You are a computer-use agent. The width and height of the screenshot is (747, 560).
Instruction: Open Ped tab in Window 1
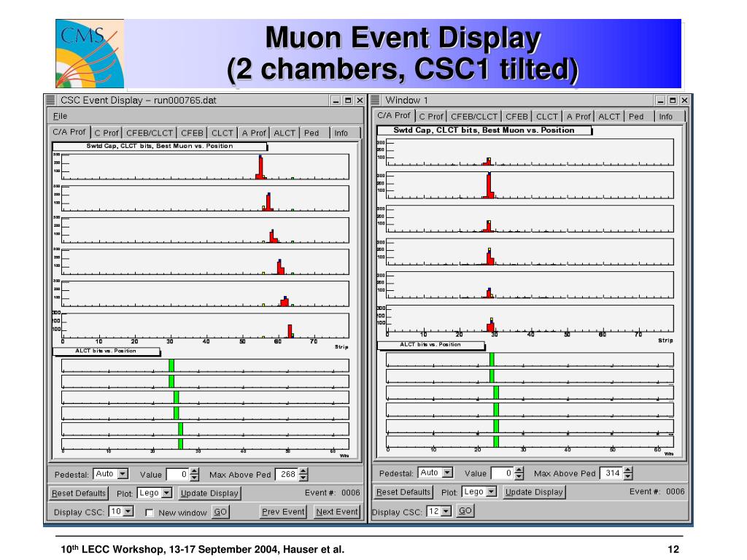(636, 116)
